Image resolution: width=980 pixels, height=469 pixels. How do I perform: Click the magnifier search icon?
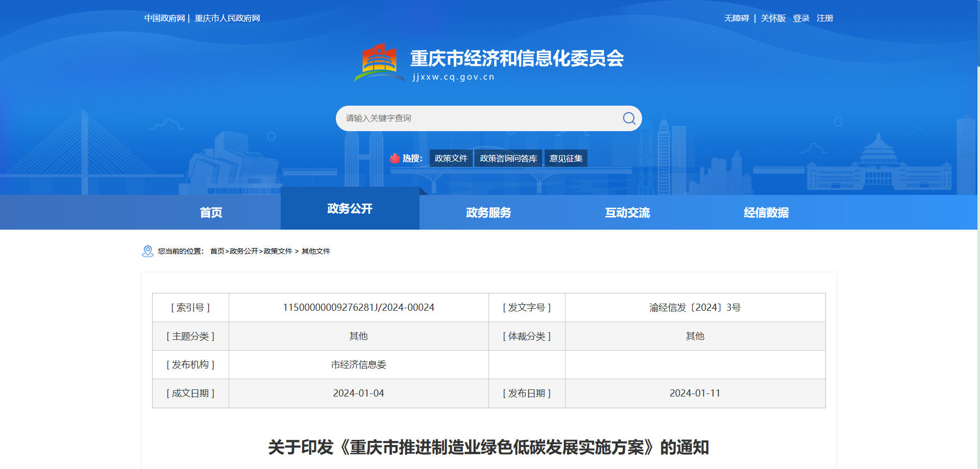(x=629, y=118)
